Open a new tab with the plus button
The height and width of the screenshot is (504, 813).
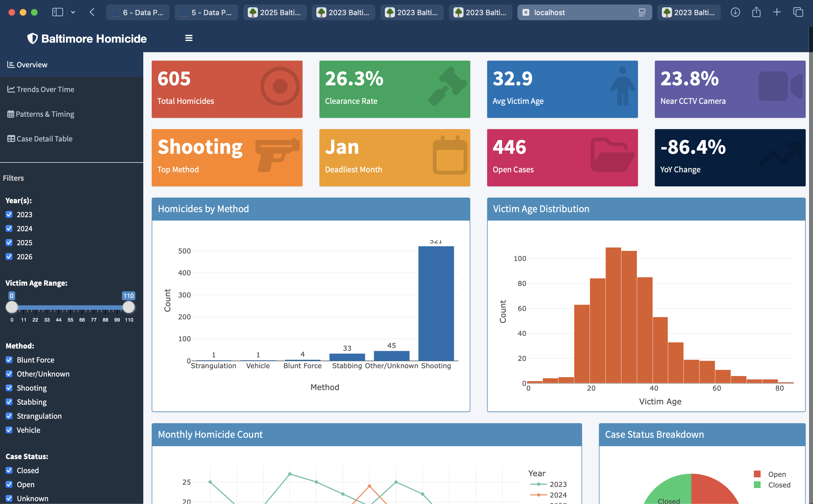point(777,12)
